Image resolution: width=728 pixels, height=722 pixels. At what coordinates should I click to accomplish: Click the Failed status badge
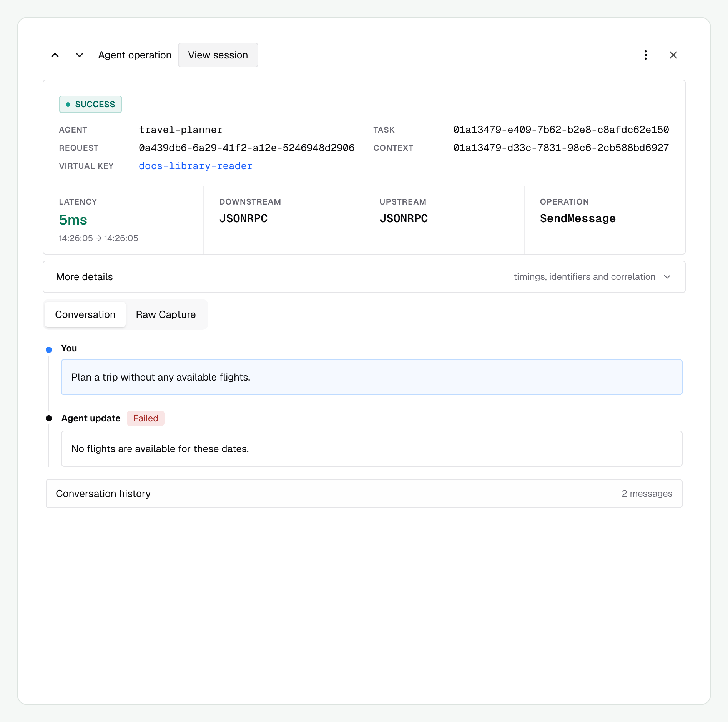146,418
